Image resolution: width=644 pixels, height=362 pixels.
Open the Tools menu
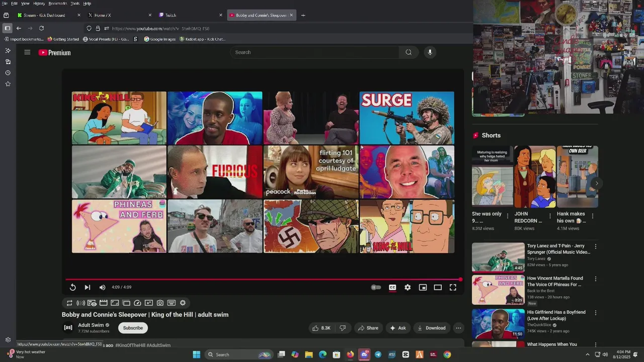coord(74,4)
